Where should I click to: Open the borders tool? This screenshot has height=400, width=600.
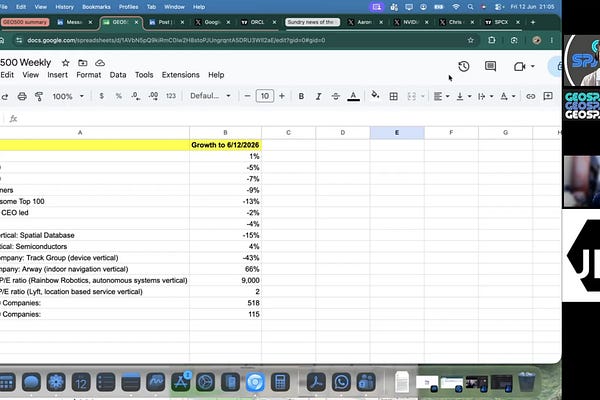coord(393,96)
